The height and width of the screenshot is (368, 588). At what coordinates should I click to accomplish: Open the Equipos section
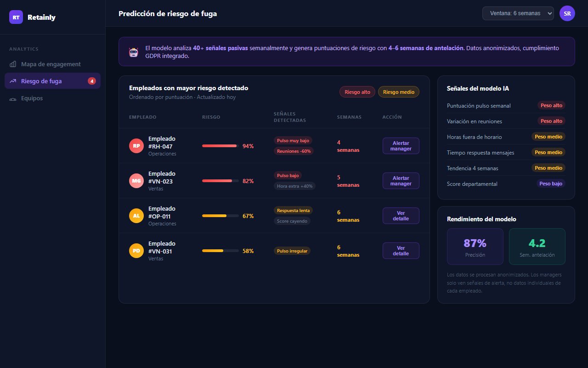52,98
